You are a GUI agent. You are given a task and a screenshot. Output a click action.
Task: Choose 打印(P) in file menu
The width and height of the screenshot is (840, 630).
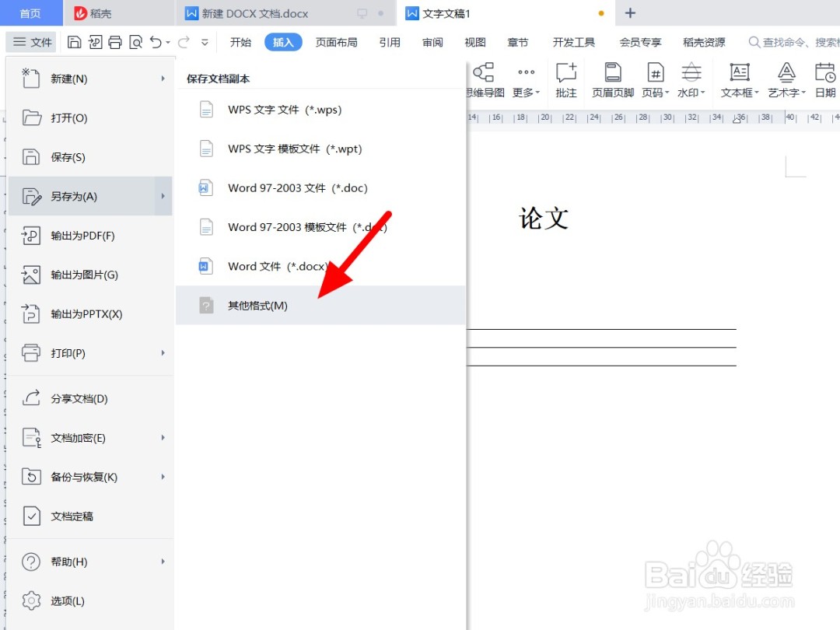point(90,353)
